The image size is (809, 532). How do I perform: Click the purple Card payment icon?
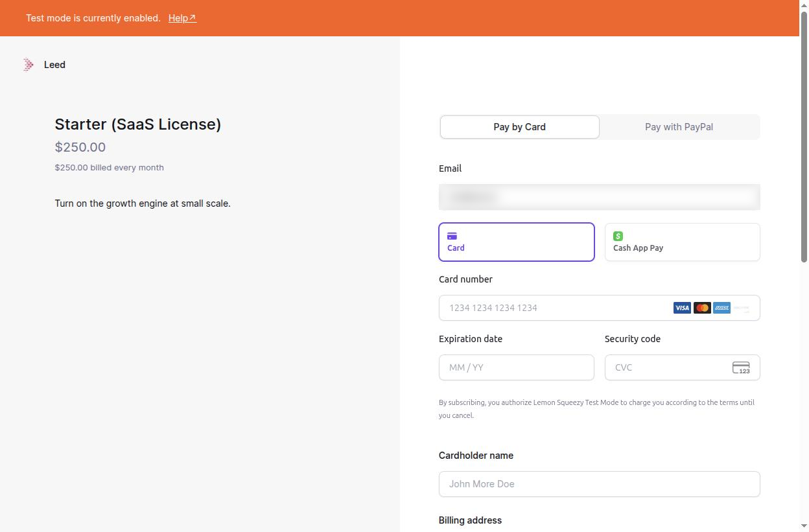(452, 236)
